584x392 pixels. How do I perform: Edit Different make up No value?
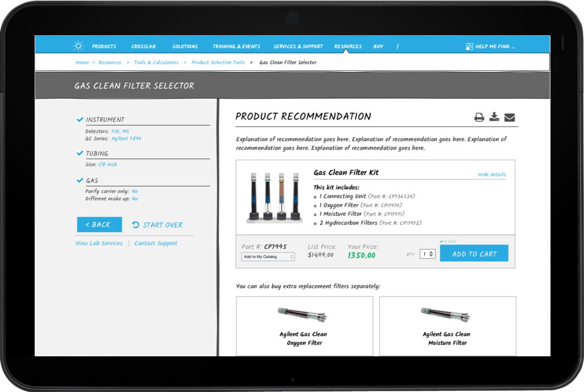(x=135, y=199)
